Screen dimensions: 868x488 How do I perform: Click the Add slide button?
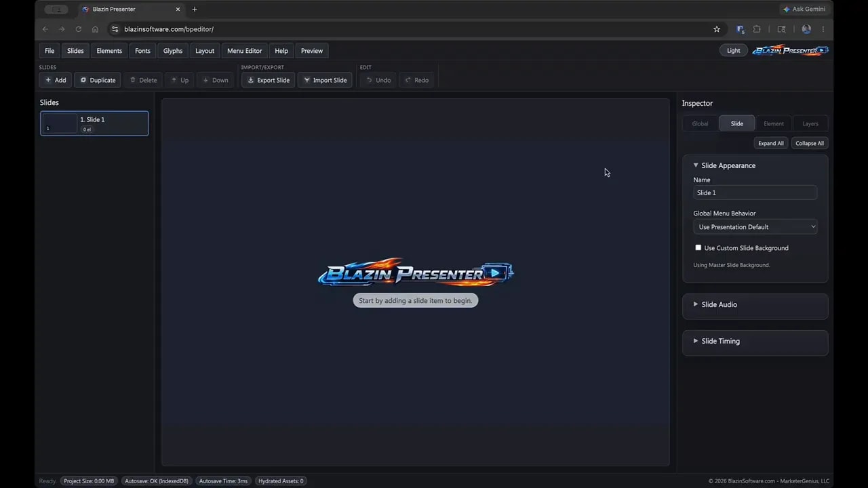(56, 80)
